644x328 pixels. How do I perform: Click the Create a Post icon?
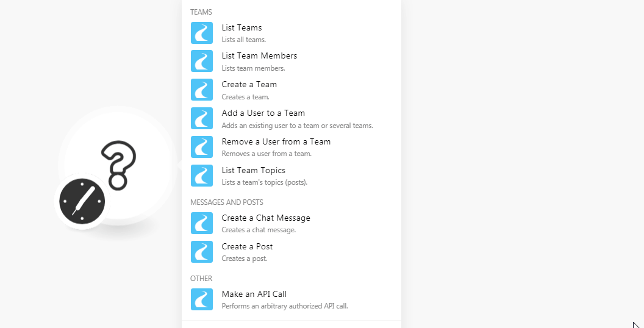tap(202, 252)
